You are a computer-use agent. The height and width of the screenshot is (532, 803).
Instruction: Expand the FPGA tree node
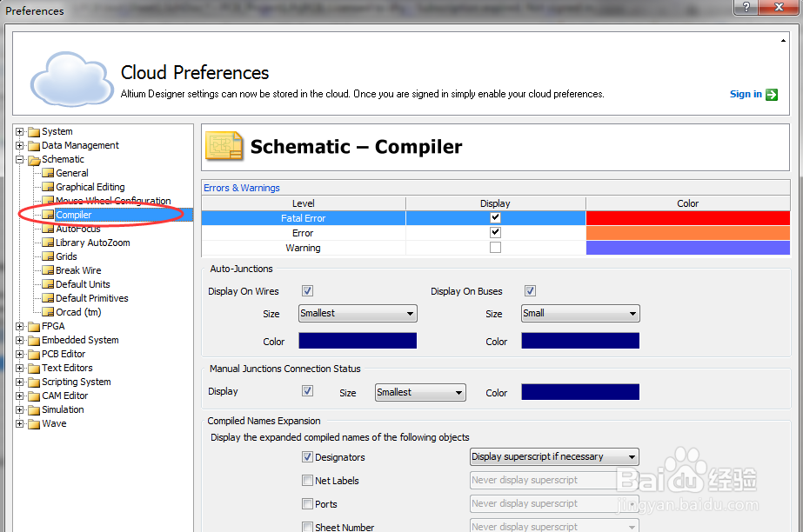click(x=19, y=326)
